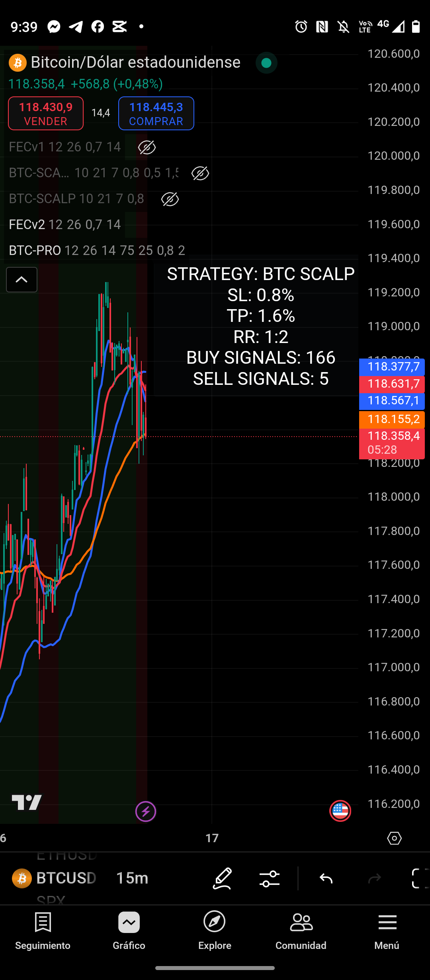Viewport: 430px width, 980px height.
Task: Switch to the Explore tab
Action: (215, 931)
